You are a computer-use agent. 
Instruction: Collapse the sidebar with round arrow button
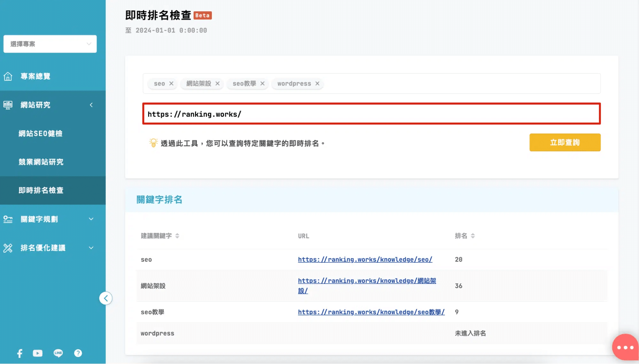point(106,298)
